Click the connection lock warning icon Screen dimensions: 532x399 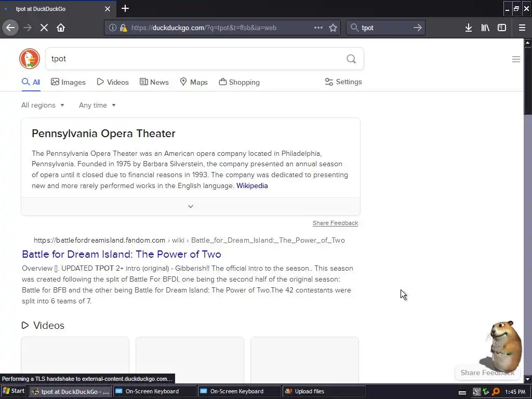tap(124, 28)
